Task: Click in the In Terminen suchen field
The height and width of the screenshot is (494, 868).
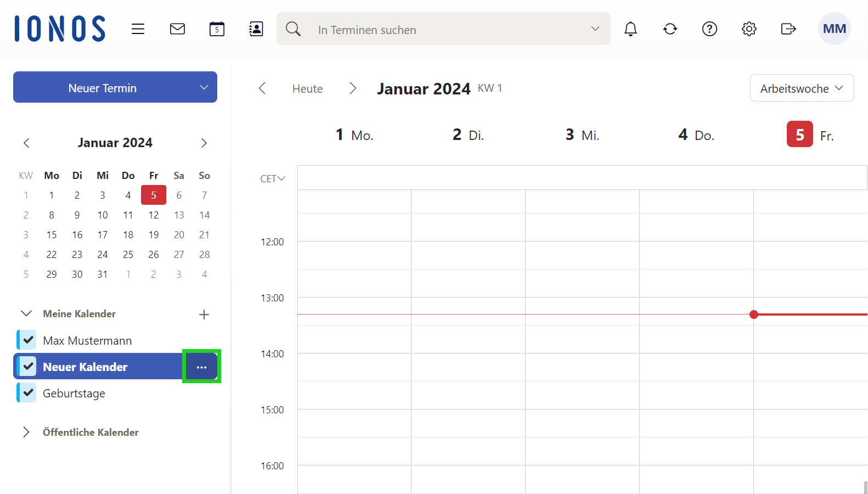Action: (444, 30)
